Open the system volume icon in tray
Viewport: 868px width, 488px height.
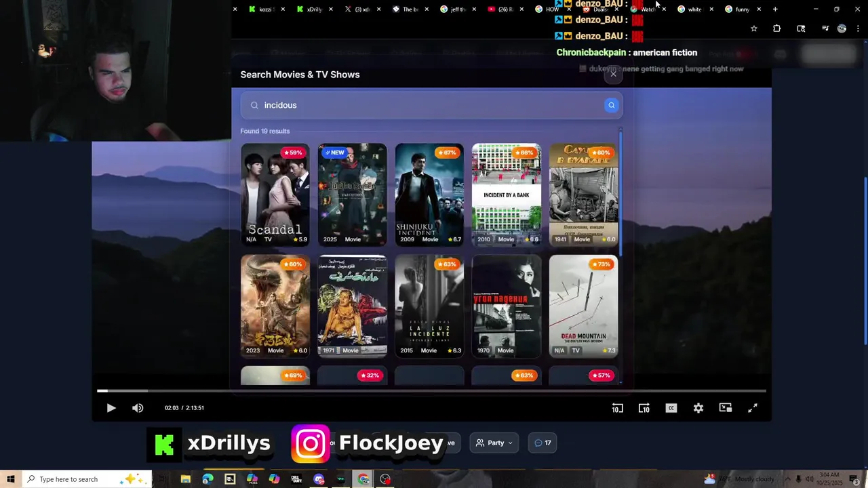(x=809, y=479)
